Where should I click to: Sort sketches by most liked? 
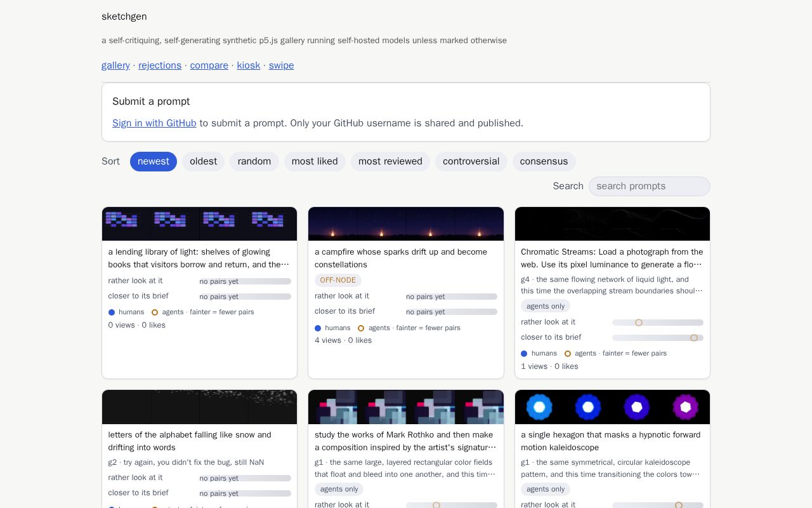coord(315,161)
